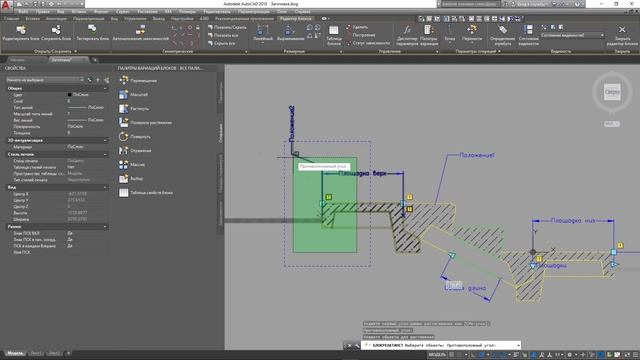640x360 pixels.
Task: Open the command line history dropdown arrow
Action: pos(518,345)
